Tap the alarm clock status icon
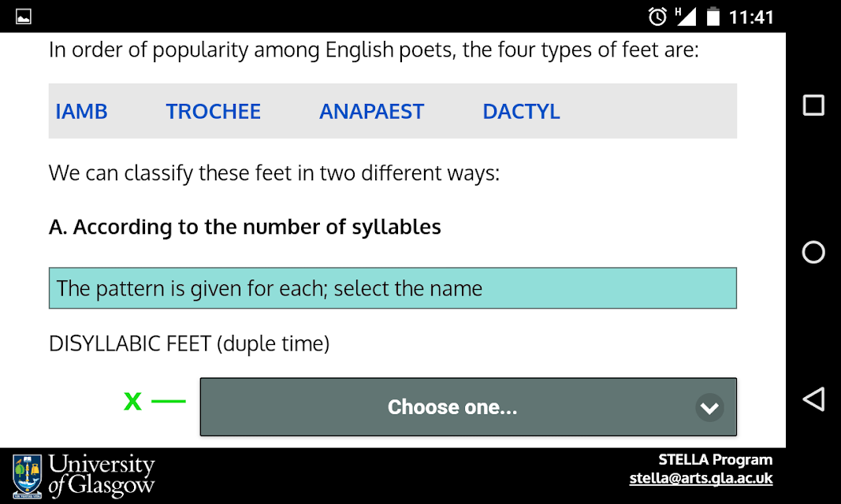 (x=657, y=17)
